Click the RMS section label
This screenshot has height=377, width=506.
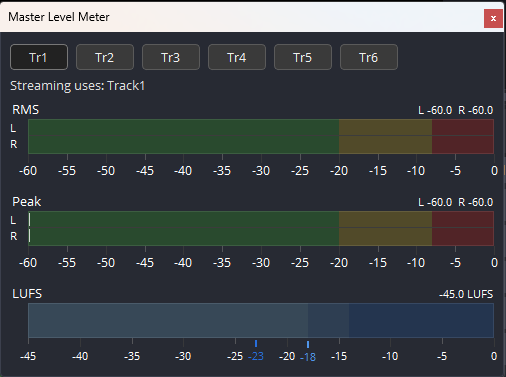coord(26,110)
